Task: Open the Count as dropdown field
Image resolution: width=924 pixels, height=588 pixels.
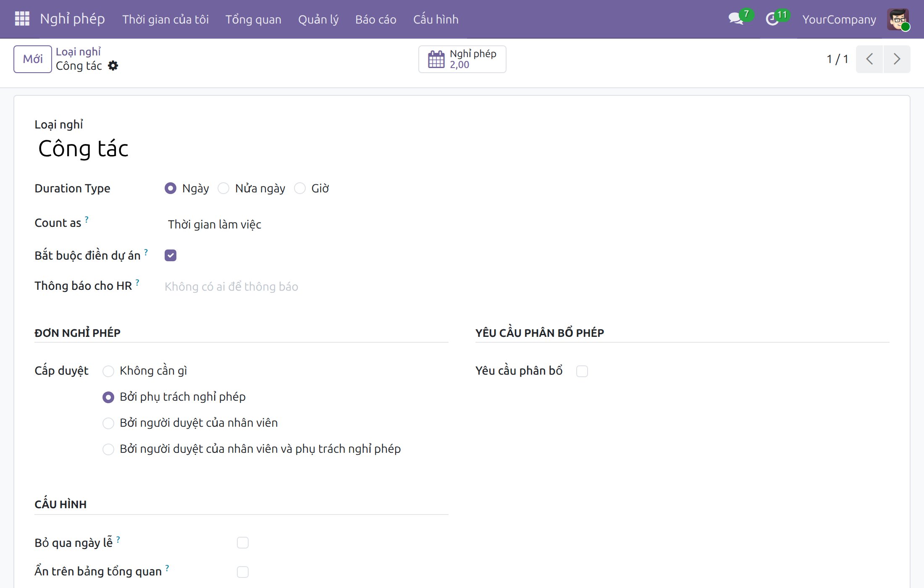Action: [x=307, y=224]
